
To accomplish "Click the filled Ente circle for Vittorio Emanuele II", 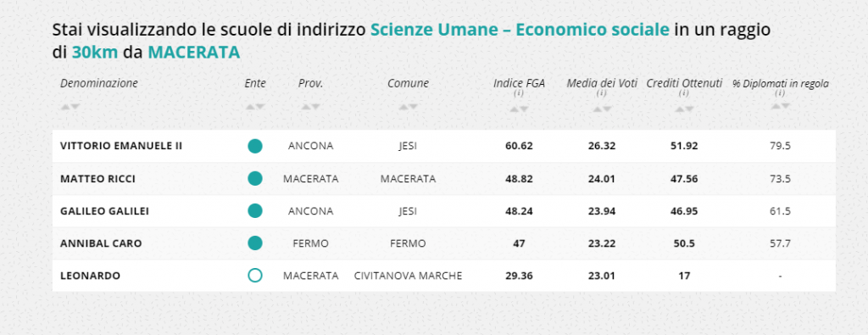I will pos(254,146).
